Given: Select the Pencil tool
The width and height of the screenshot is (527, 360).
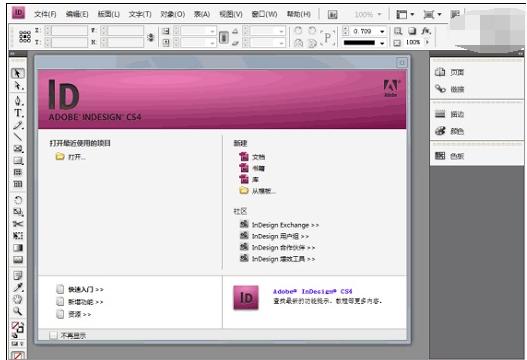Looking at the screenshot, I should pyautogui.click(x=18, y=125).
